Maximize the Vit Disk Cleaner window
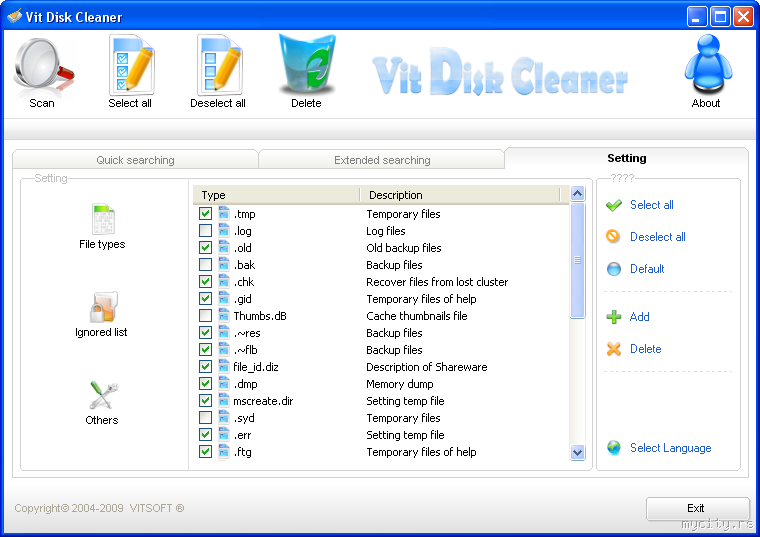The width and height of the screenshot is (760, 537). [720, 17]
